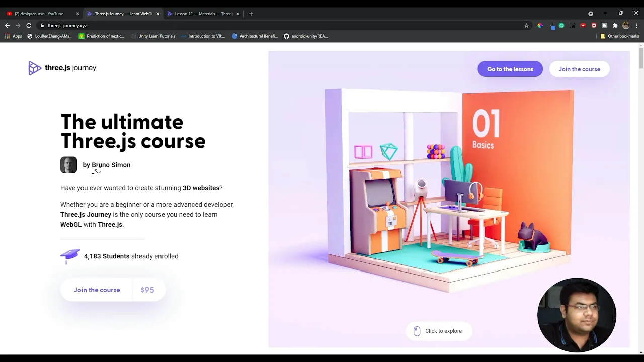This screenshot has height=362, width=644.
Task: Click the three.js journey logo
Action: [x=62, y=68]
